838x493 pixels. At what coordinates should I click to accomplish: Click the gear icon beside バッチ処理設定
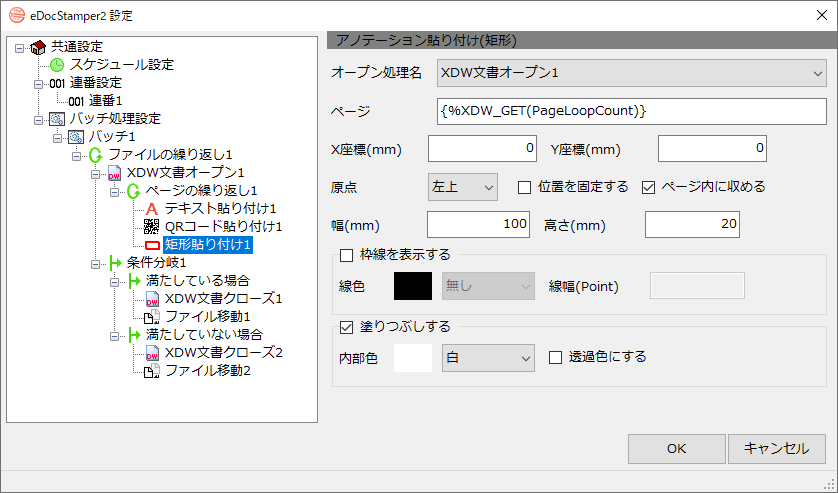[x=57, y=119]
